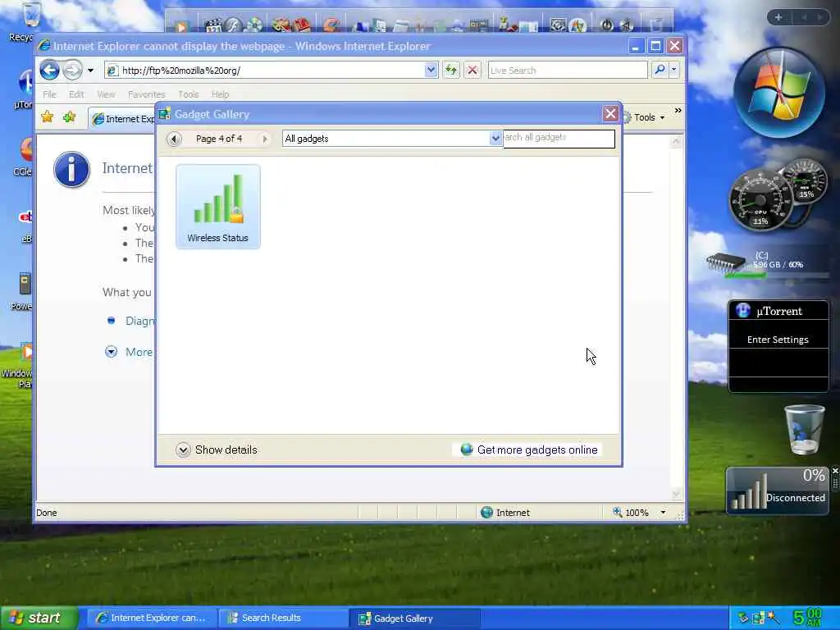Select the Internet Explorer page tab

click(x=122, y=119)
